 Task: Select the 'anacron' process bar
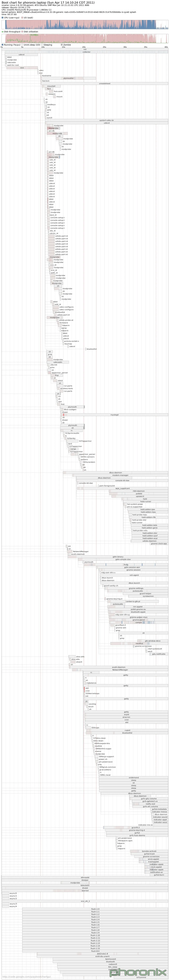127,717
